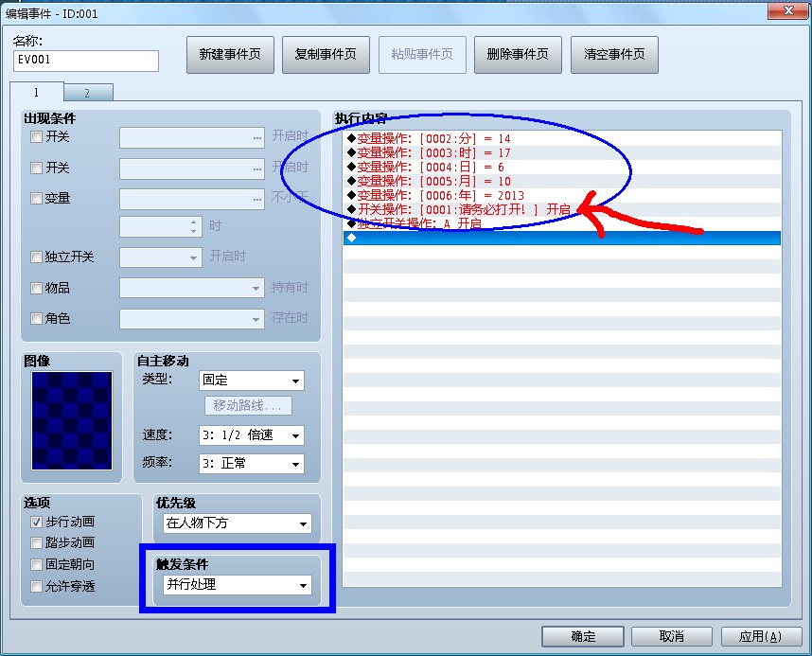Enable the first 开关 condition checkbox

pyautogui.click(x=36, y=137)
